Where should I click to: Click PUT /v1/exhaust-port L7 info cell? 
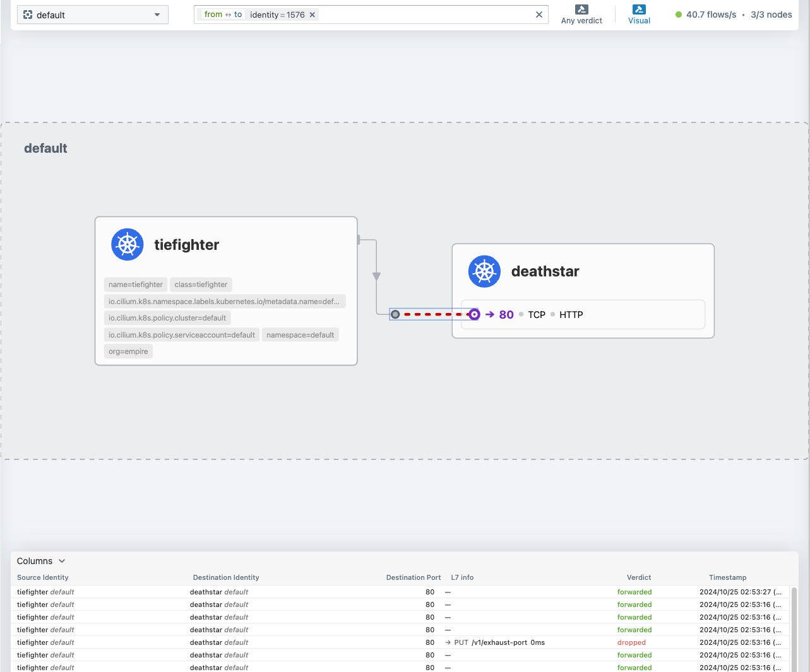pos(495,642)
